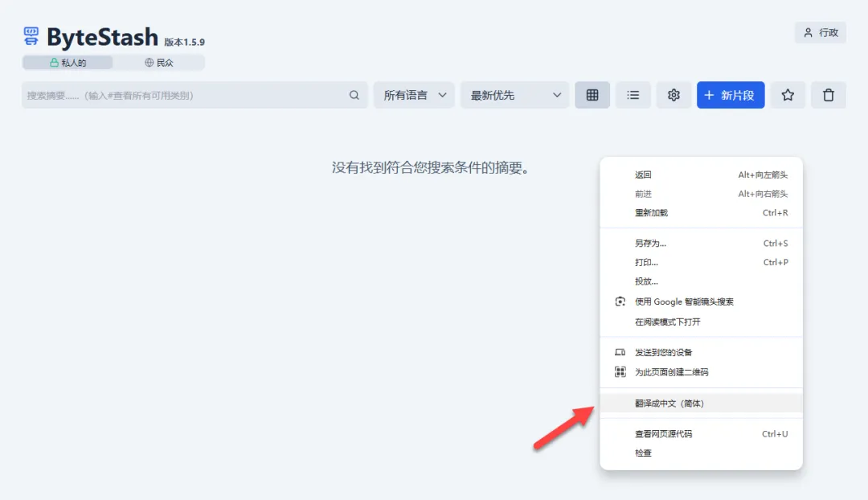The width and height of the screenshot is (868, 500).
Task: Choose 使用 Google 智能镜头搜索 option
Action: click(683, 301)
